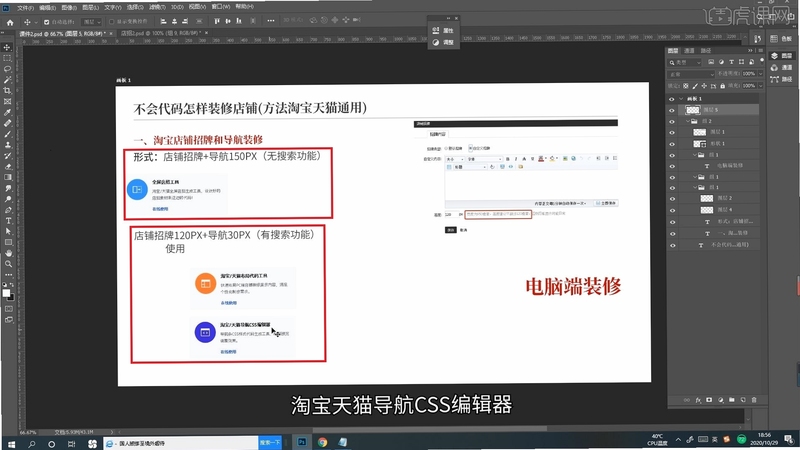Click the filter for type layers icon
The width and height of the screenshot is (800, 450).
pyautogui.click(x=731, y=62)
